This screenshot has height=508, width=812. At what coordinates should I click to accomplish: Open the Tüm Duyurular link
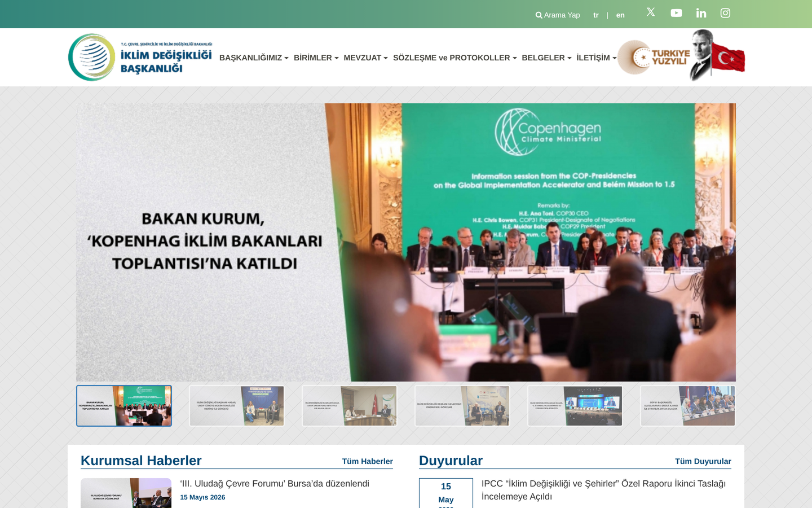click(x=703, y=461)
